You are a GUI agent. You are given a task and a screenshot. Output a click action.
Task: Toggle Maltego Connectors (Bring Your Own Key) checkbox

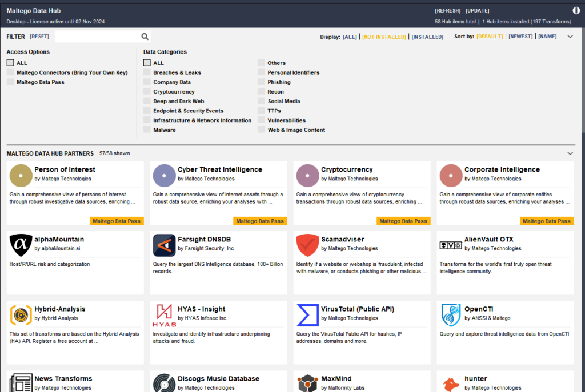[10, 72]
